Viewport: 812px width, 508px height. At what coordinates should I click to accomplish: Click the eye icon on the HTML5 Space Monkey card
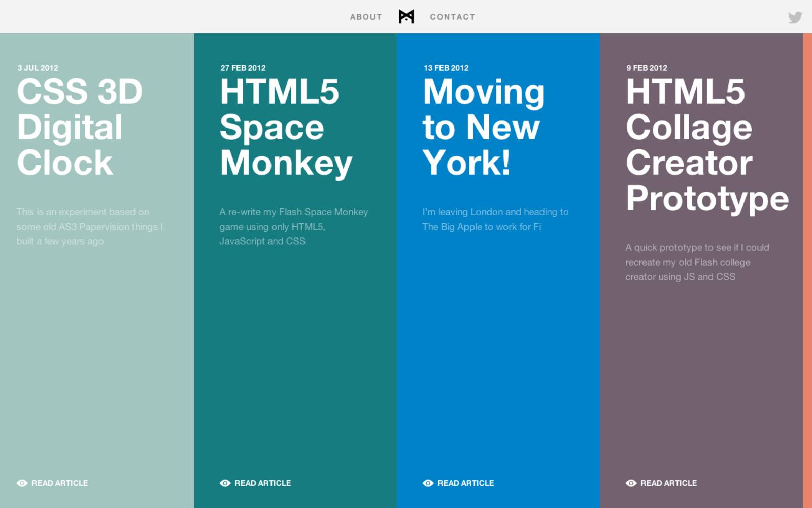[224, 483]
